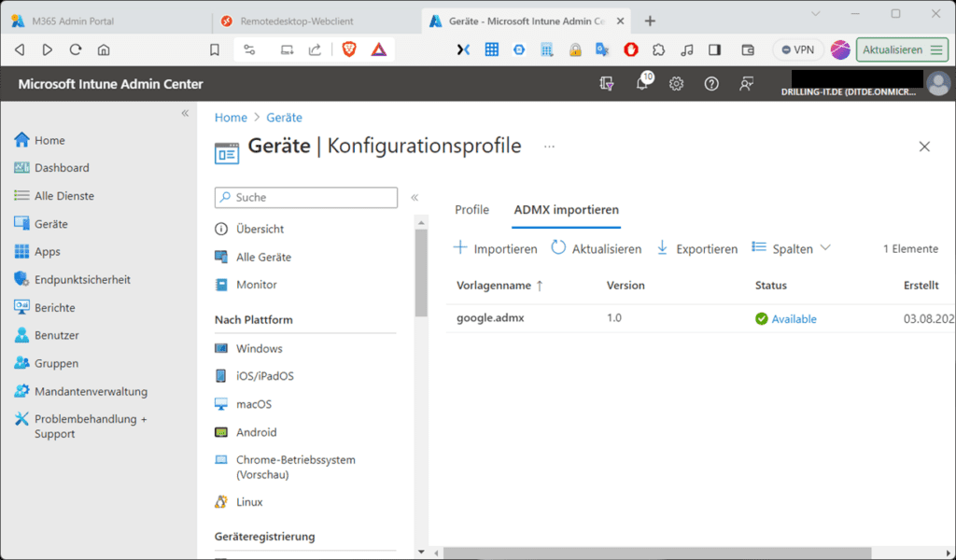This screenshot has height=560, width=956.
Task: Open the extensions puzzle piece icon
Action: 658,50
